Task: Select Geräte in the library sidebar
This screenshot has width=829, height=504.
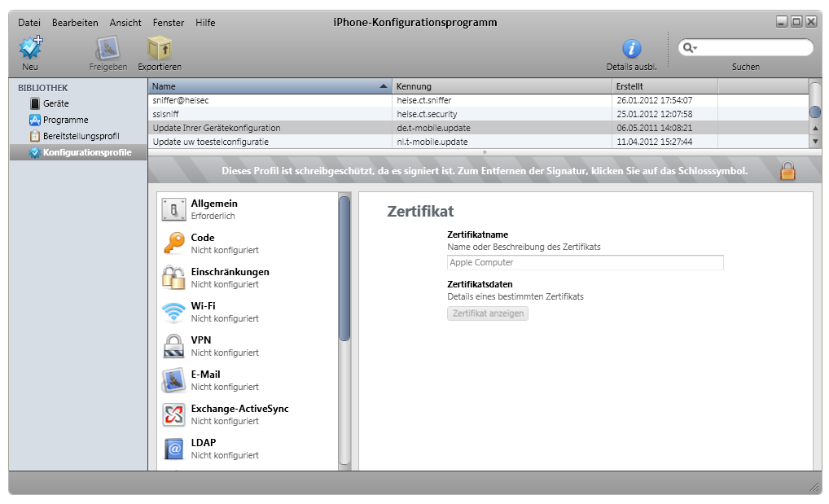Action: pyautogui.click(x=55, y=103)
